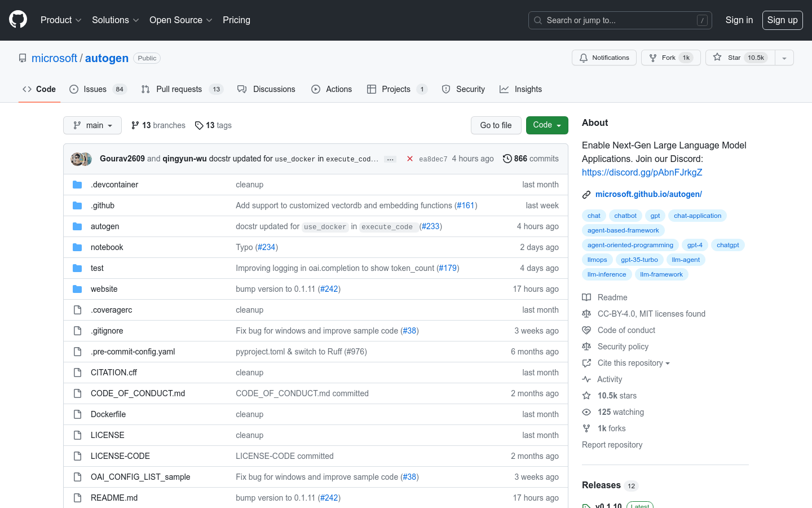Click the star icon in Star button
The height and width of the screenshot is (508, 812).
pos(717,57)
